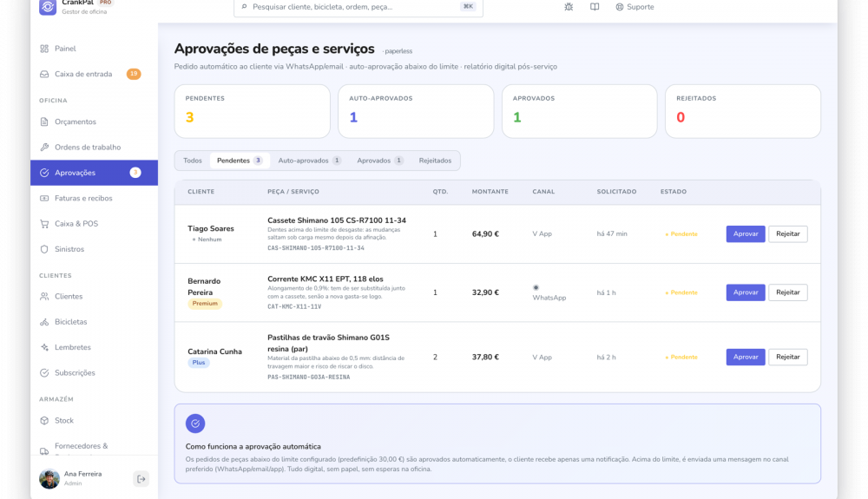Click the Rejeitados summary card
The width and height of the screenshot is (868, 499).
click(x=743, y=111)
